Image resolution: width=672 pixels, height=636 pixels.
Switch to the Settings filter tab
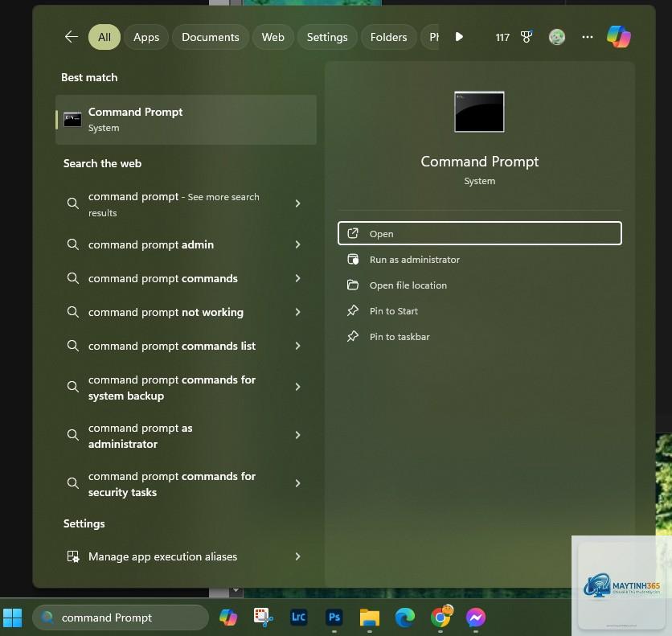point(327,37)
